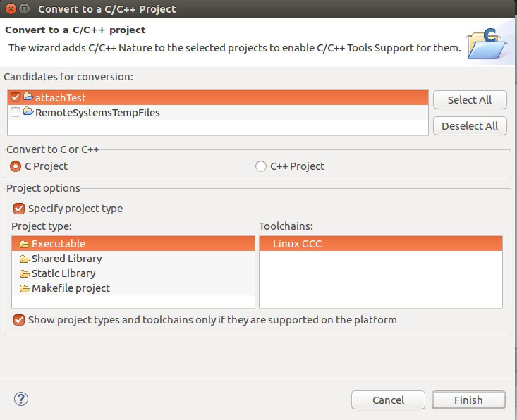Cancel the conversion wizard
The height and width of the screenshot is (420, 517).
[388, 400]
